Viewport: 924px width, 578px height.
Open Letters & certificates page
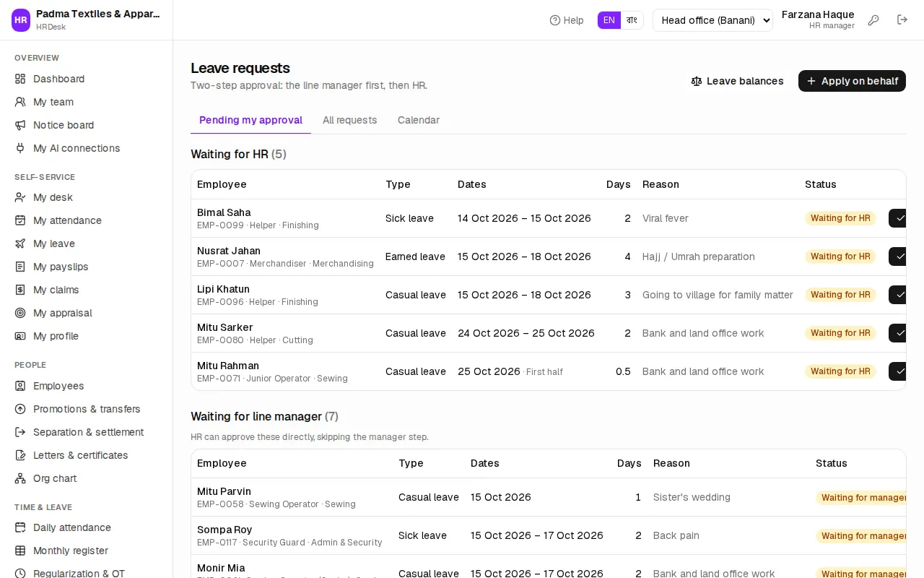point(87,455)
